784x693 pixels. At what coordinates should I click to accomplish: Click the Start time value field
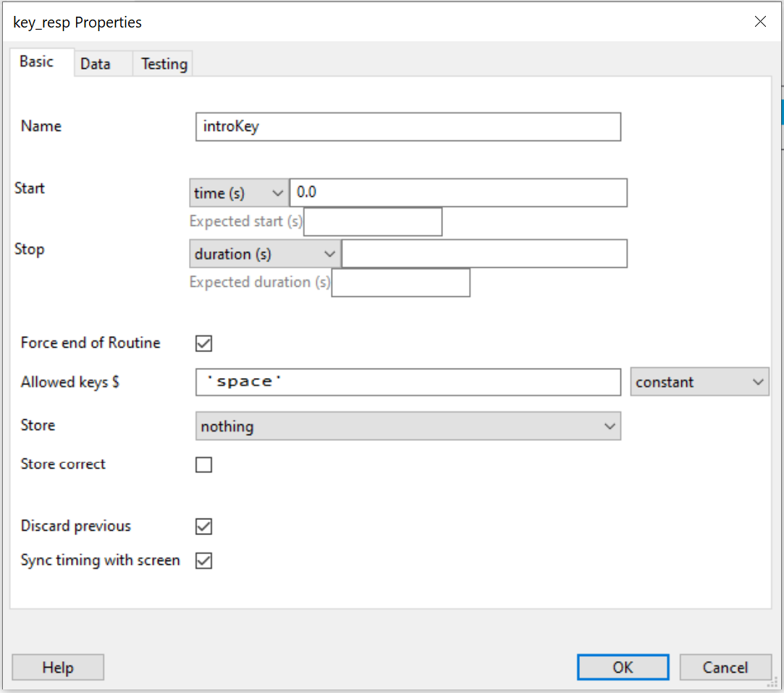(458, 193)
